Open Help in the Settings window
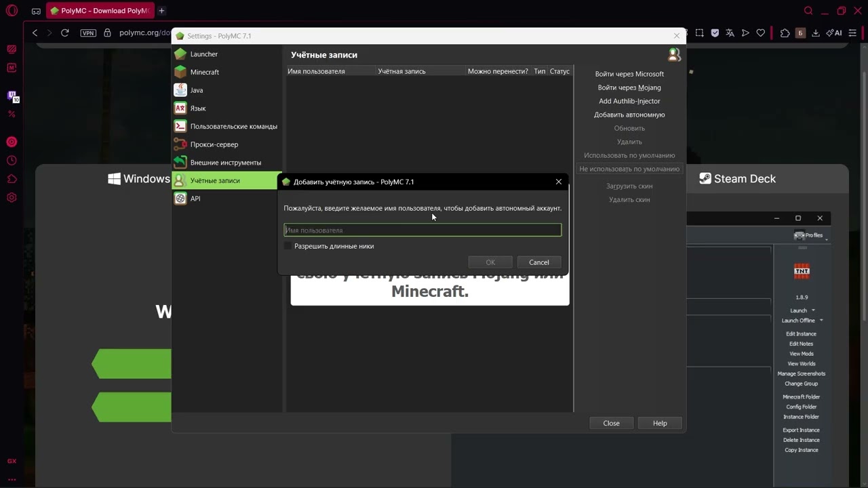The height and width of the screenshot is (488, 868). [x=660, y=423]
